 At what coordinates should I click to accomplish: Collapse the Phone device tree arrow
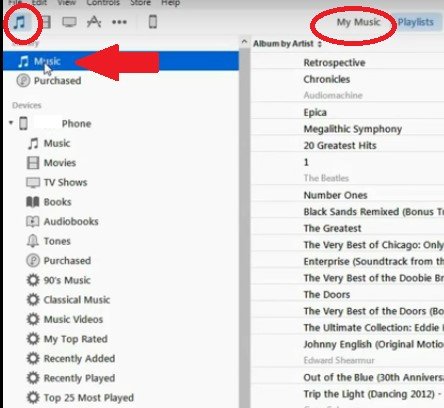click(x=11, y=123)
